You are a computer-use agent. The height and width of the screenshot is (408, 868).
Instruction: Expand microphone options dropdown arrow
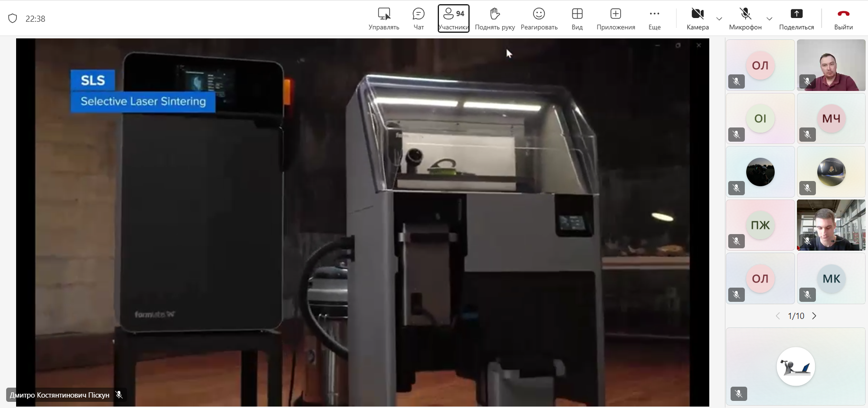coord(769,19)
